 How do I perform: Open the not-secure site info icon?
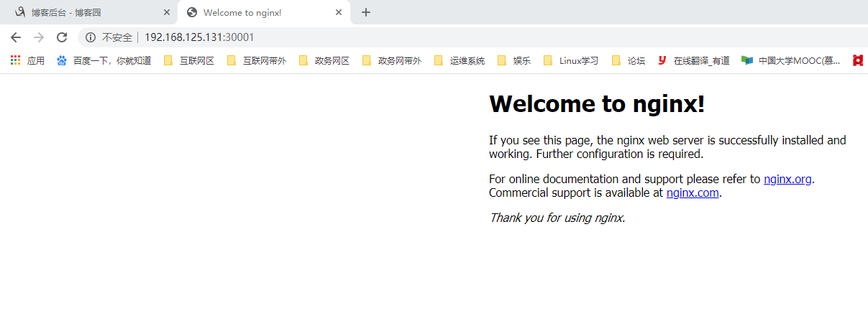[91, 37]
